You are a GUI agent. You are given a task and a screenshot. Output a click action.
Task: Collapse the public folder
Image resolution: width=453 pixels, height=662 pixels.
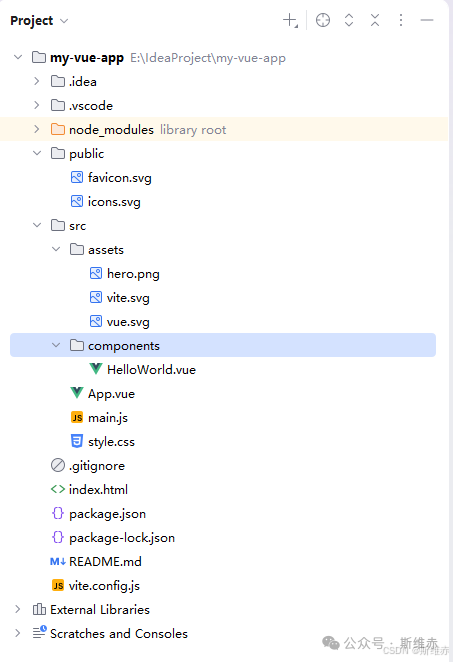point(37,153)
